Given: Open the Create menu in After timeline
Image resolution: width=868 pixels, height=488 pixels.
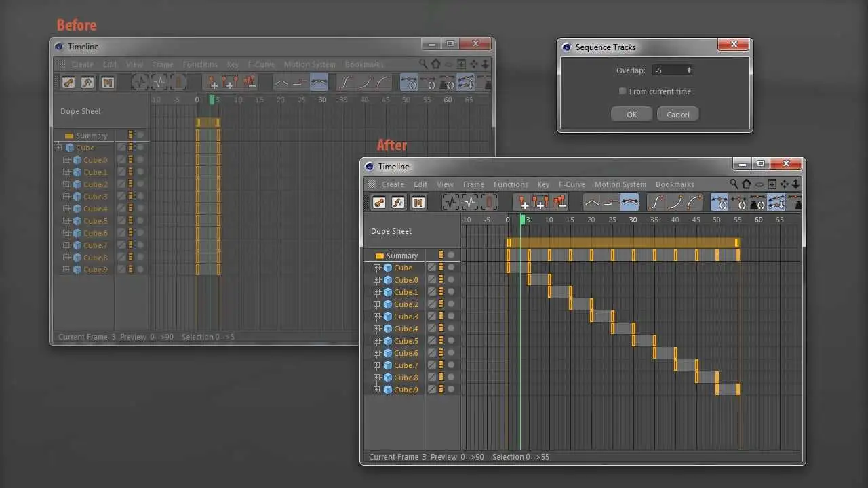Looking at the screenshot, I should [393, 184].
